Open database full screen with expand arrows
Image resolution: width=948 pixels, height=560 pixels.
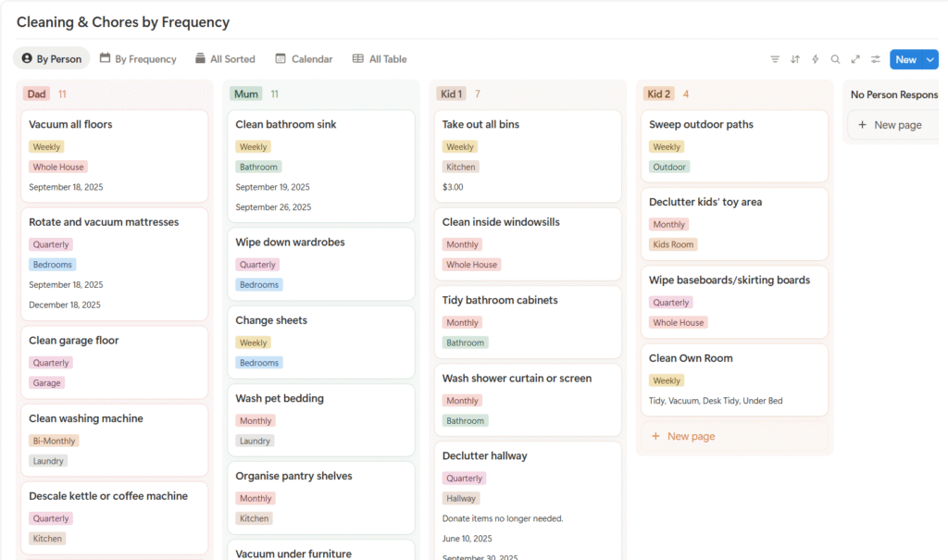pos(855,59)
